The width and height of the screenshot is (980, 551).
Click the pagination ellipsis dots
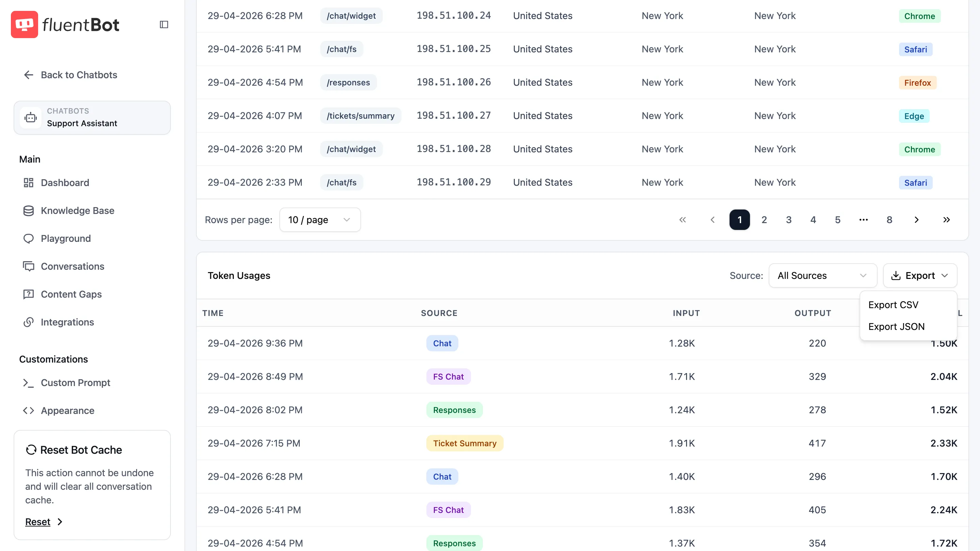(x=864, y=220)
